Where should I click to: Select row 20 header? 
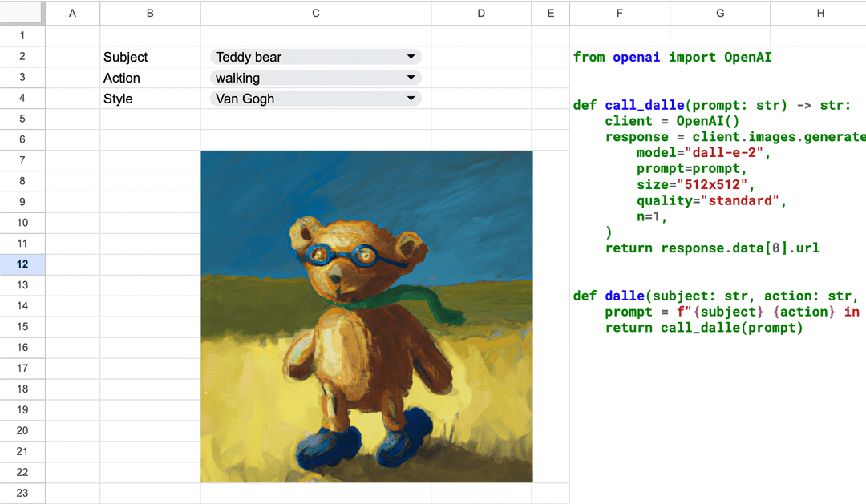click(x=22, y=430)
